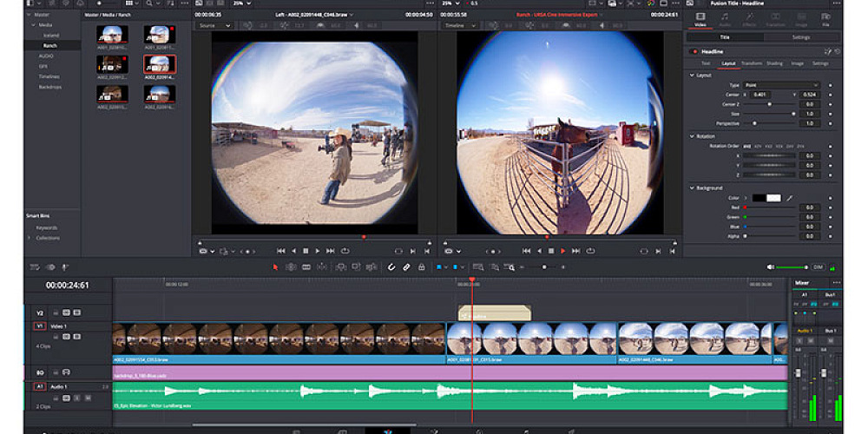Toggle timeline Snapping magnet
The image size is (868, 434).
(391, 266)
